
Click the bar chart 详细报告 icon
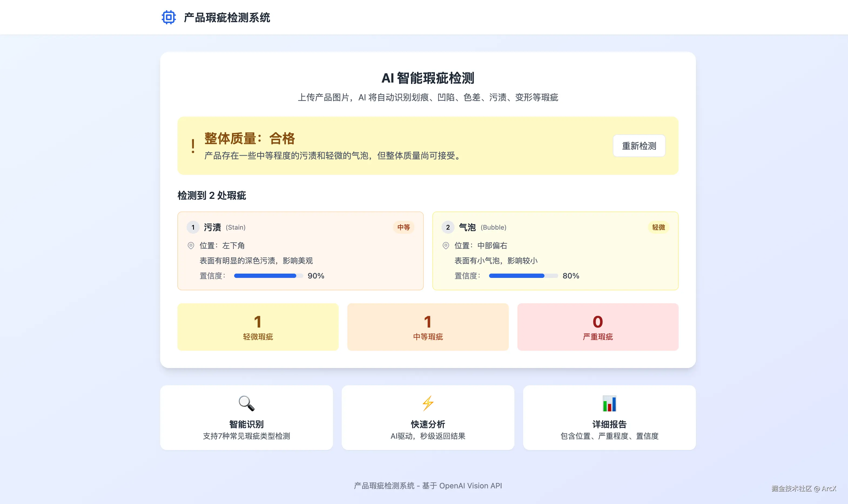click(609, 403)
